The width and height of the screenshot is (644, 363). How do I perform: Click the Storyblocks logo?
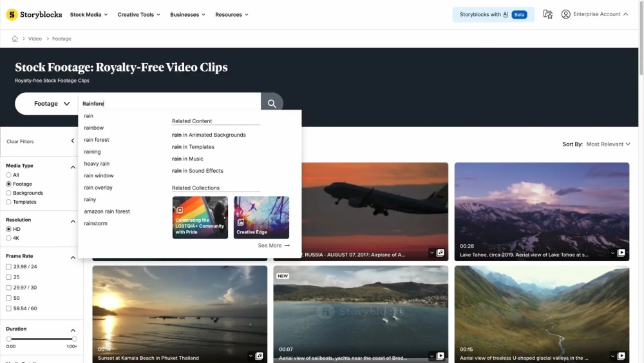tap(34, 14)
